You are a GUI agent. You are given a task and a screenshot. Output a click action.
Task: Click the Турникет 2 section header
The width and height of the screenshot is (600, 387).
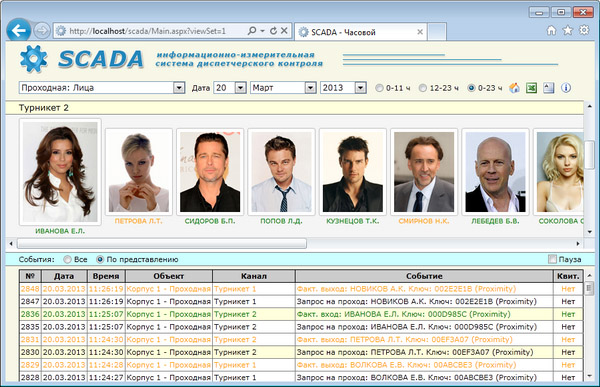[295, 108]
